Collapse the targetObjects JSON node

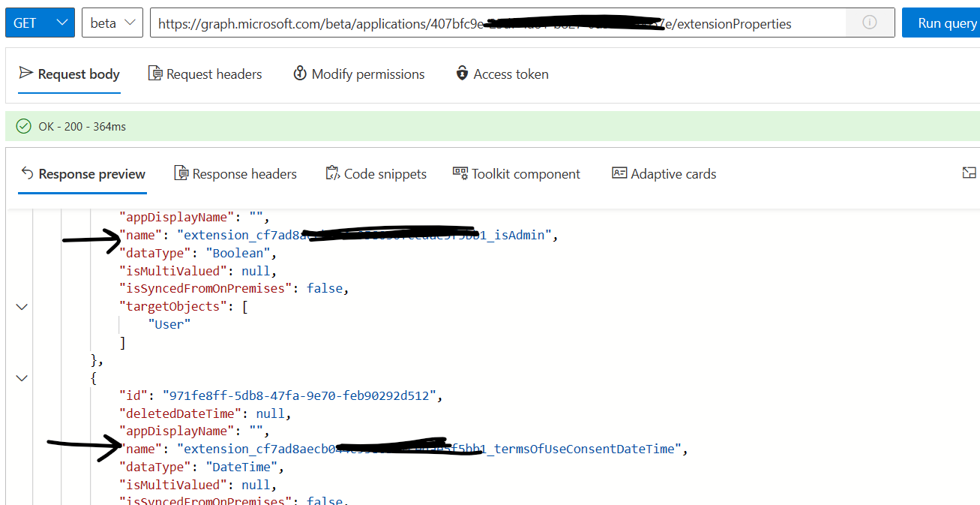point(21,306)
